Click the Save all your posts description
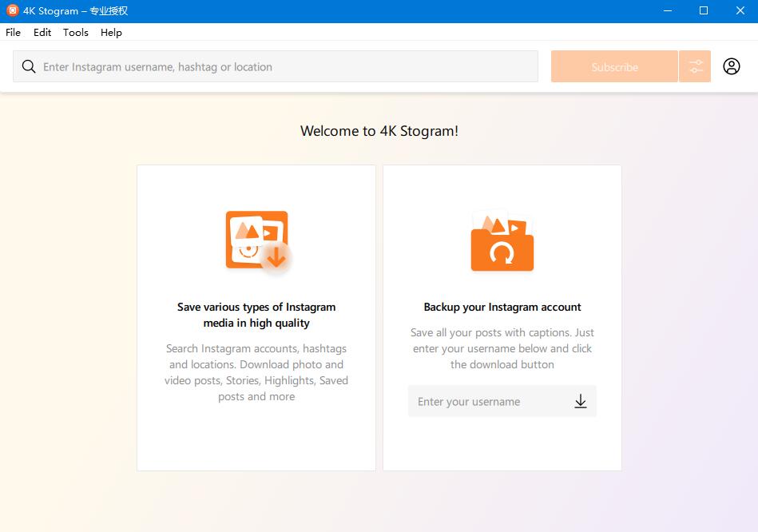The image size is (758, 532). (502, 348)
